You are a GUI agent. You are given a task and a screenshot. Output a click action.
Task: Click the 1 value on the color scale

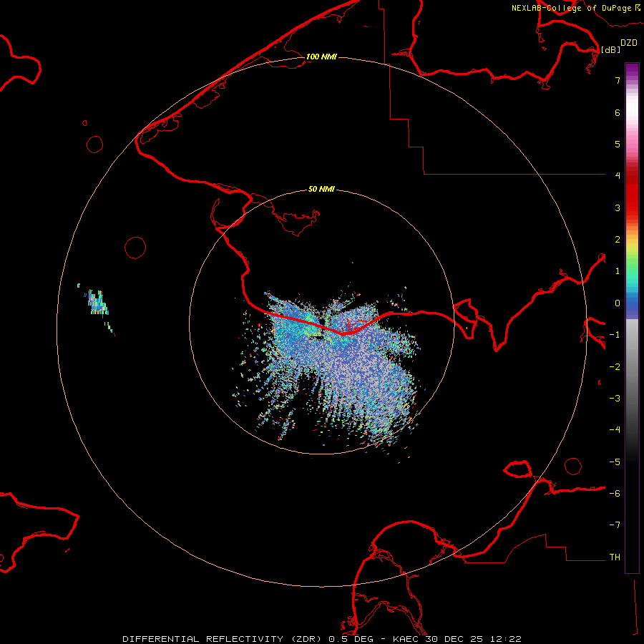tap(618, 271)
